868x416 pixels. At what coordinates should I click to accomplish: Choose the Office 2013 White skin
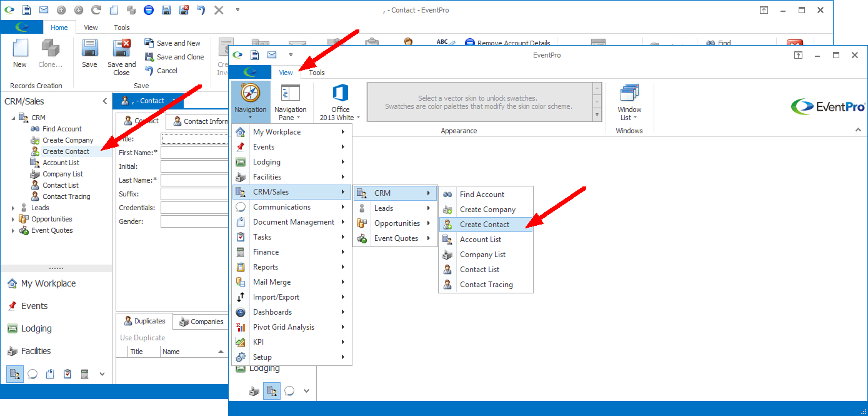pyautogui.click(x=340, y=101)
